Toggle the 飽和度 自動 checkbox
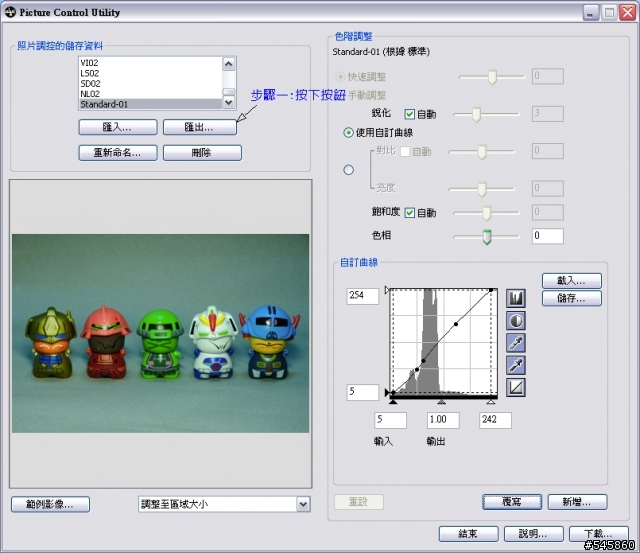 tap(409, 213)
